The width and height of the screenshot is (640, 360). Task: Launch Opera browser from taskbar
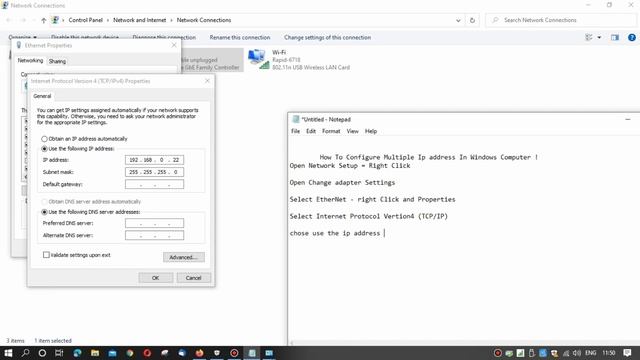[x=147, y=353]
